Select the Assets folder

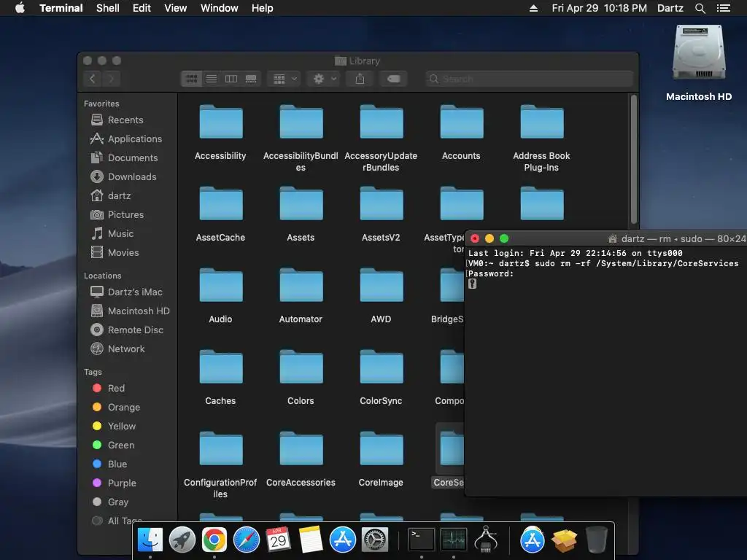click(x=301, y=204)
